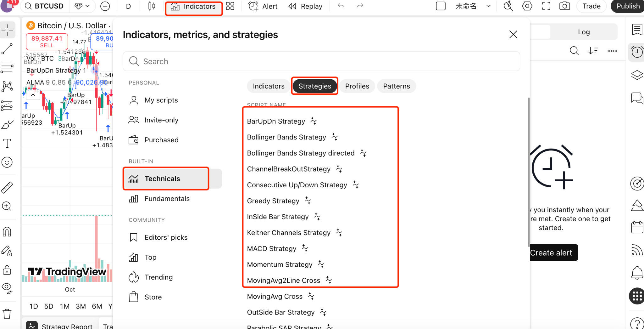Open the layout grid selector icon
This screenshot has width=644, height=329.
pos(230,6)
